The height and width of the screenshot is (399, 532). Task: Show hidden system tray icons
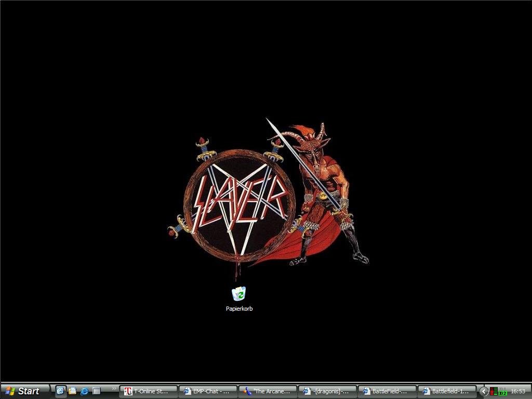484,392
